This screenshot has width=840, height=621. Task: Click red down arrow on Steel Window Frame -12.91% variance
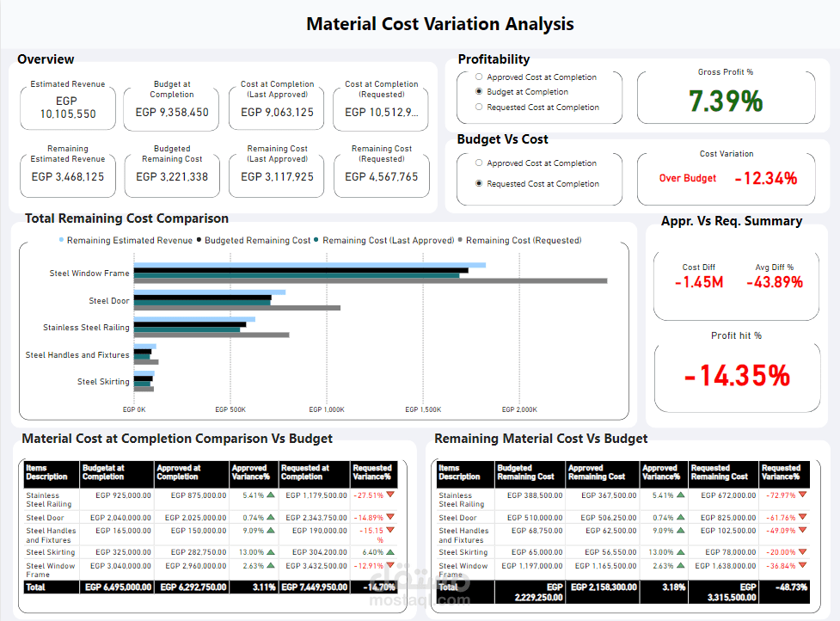389,565
